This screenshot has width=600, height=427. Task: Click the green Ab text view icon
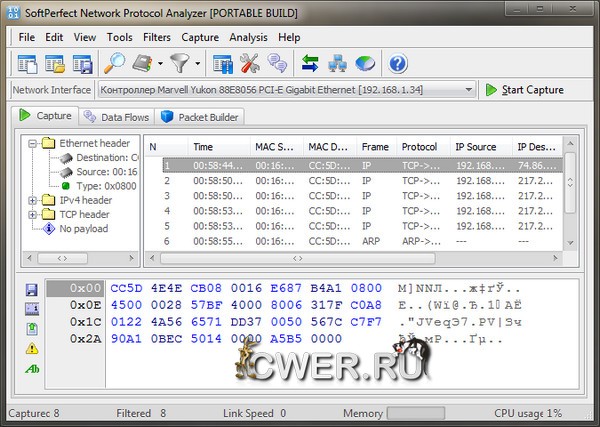[31, 368]
